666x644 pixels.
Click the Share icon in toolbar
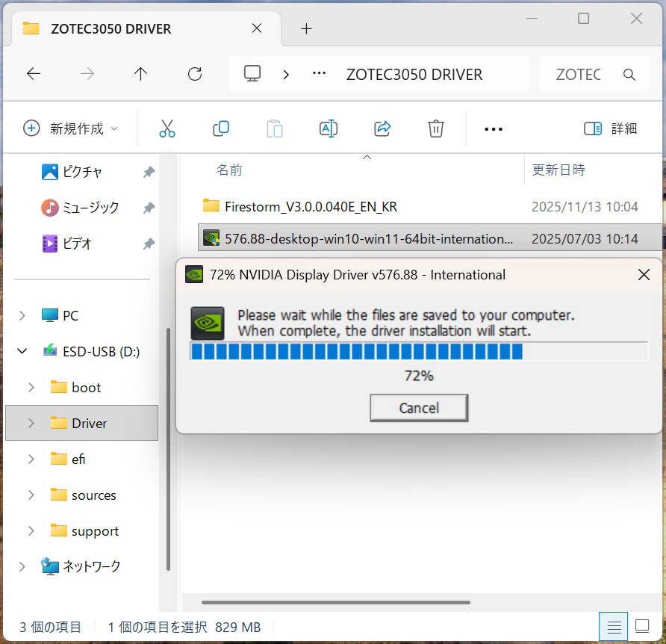[382, 129]
